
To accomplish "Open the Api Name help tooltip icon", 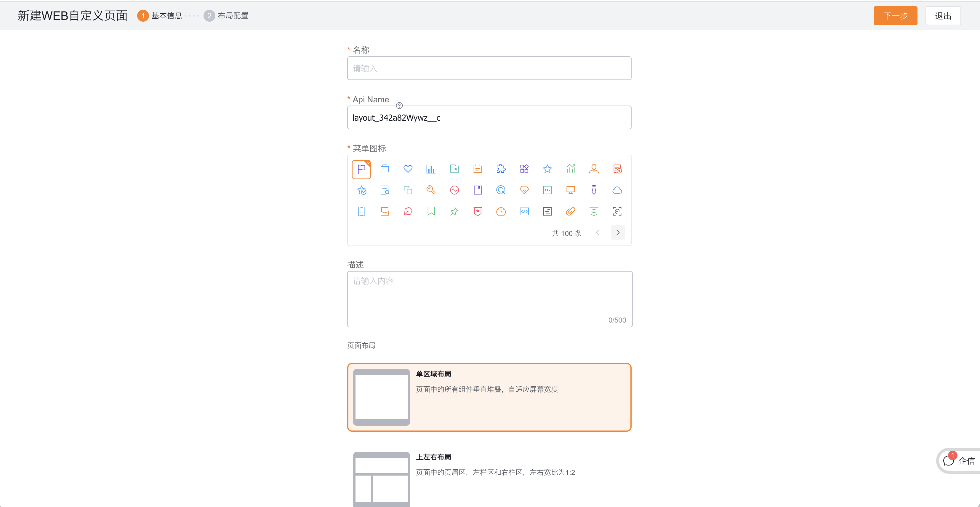I will point(399,106).
